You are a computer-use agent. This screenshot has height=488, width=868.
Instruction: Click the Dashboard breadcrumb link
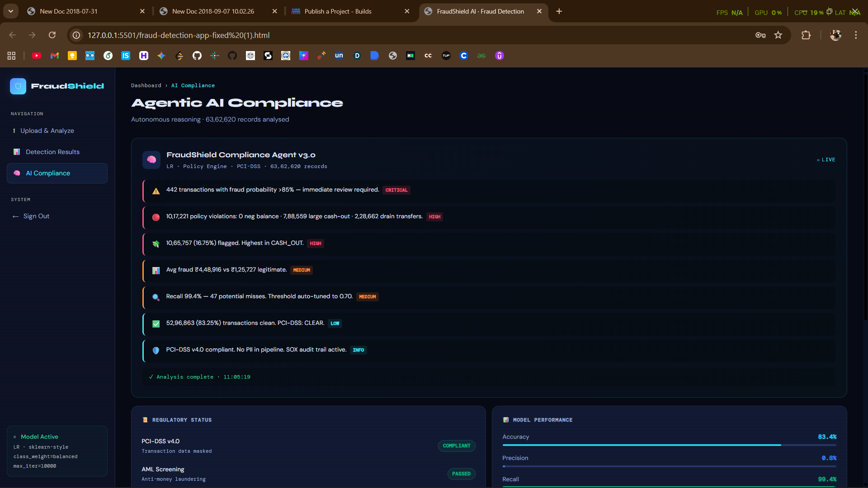pos(146,85)
